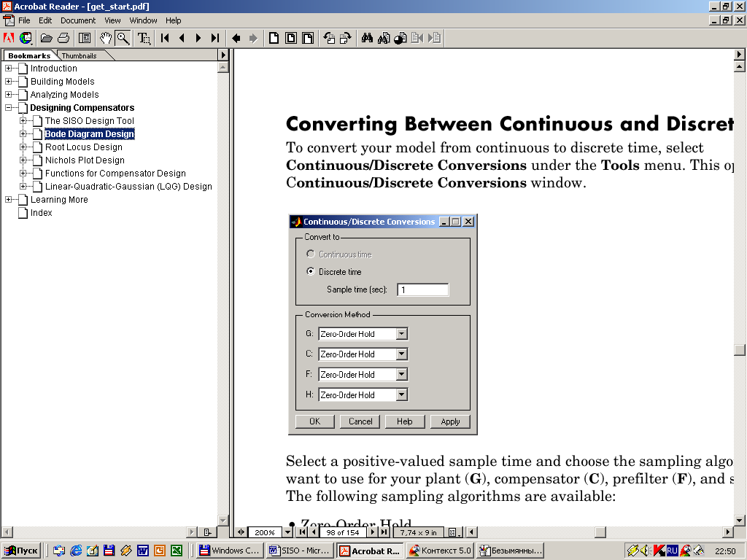Go to next page via toolbar

pos(198,38)
